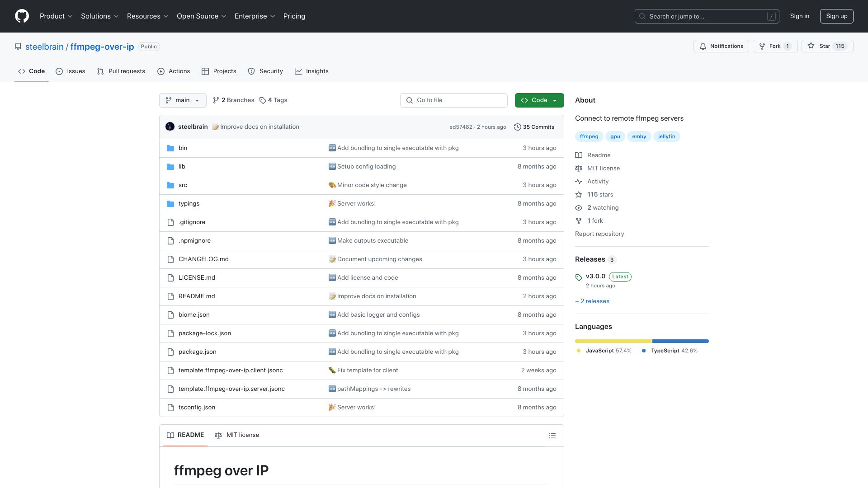The image size is (868, 488).
Task: Open the Actions tab
Action: [174, 71]
